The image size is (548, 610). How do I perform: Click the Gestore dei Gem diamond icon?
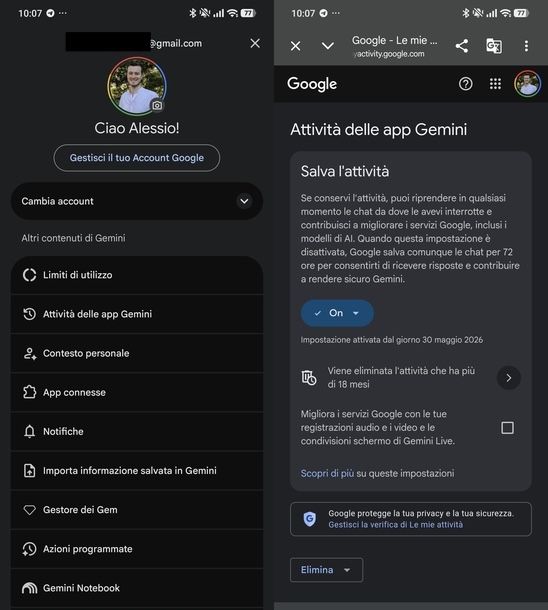click(x=30, y=510)
